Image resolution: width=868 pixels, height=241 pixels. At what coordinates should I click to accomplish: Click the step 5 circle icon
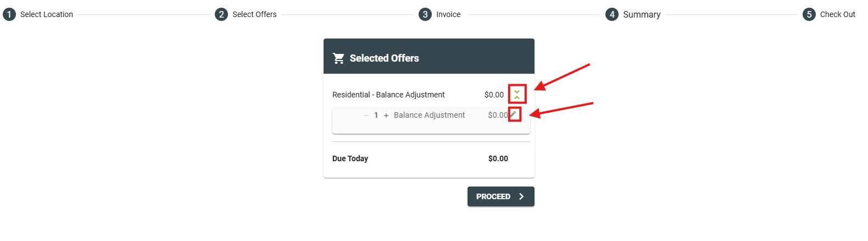pyautogui.click(x=809, y=14)
